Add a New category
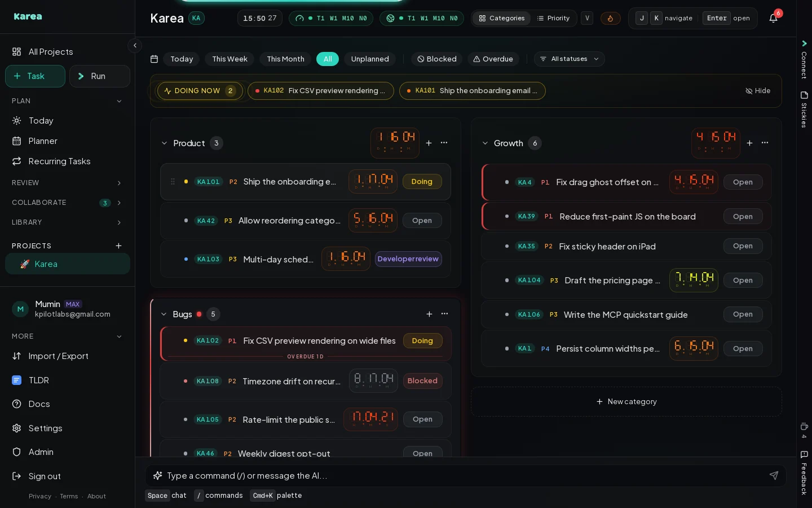This screenshot has width=812, height=508. click(626, 402)
